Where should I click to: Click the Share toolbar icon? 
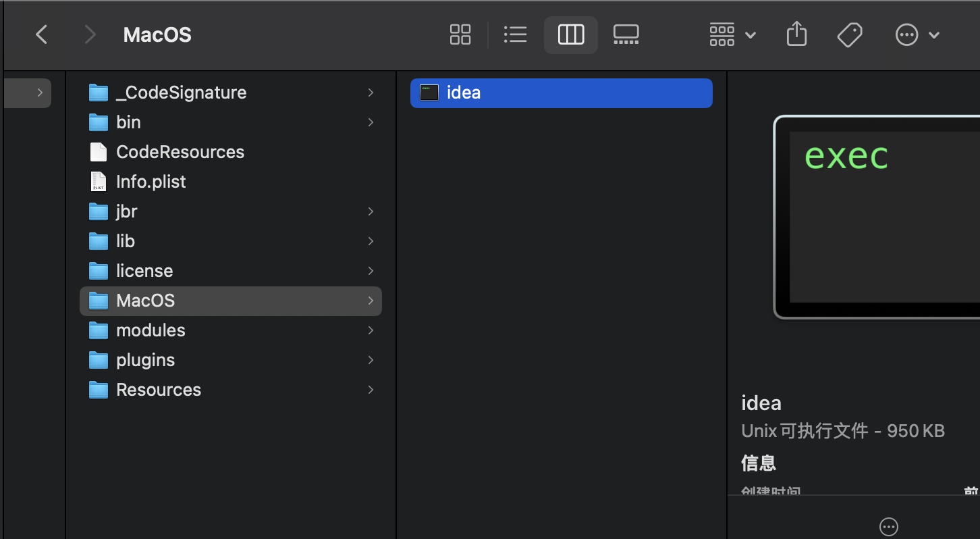click(796, 34)
